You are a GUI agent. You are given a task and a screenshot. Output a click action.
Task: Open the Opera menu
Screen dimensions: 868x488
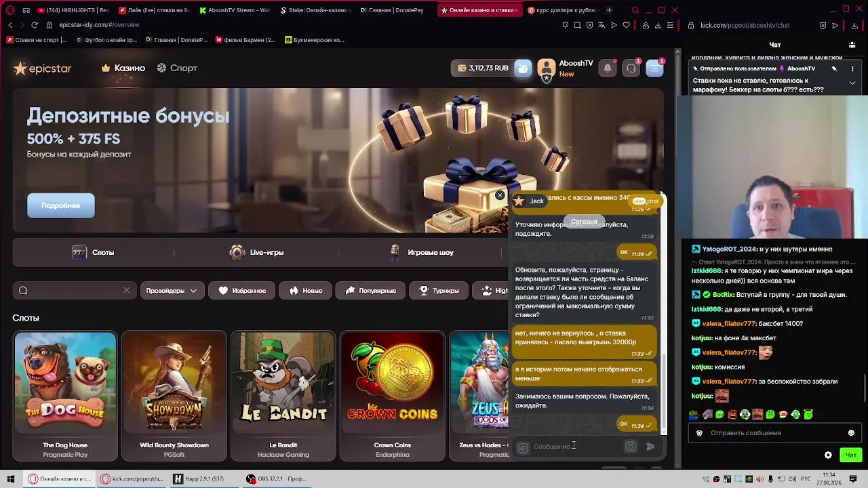coord(10,10)
